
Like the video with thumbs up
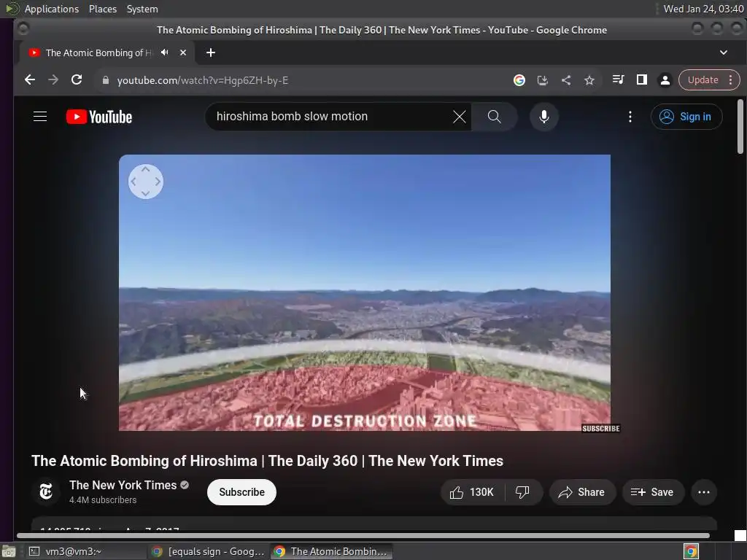pos(472,492)
